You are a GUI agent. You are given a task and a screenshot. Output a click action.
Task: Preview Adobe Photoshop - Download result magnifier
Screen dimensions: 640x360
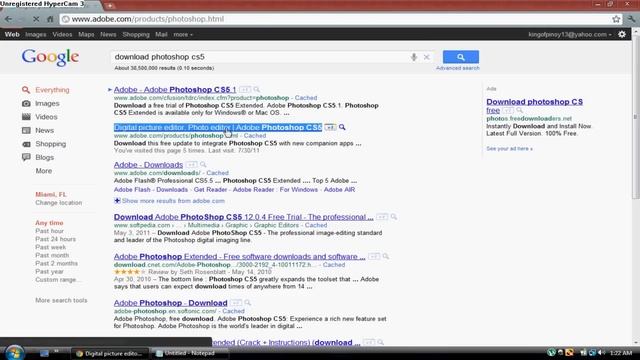[247, 303]
